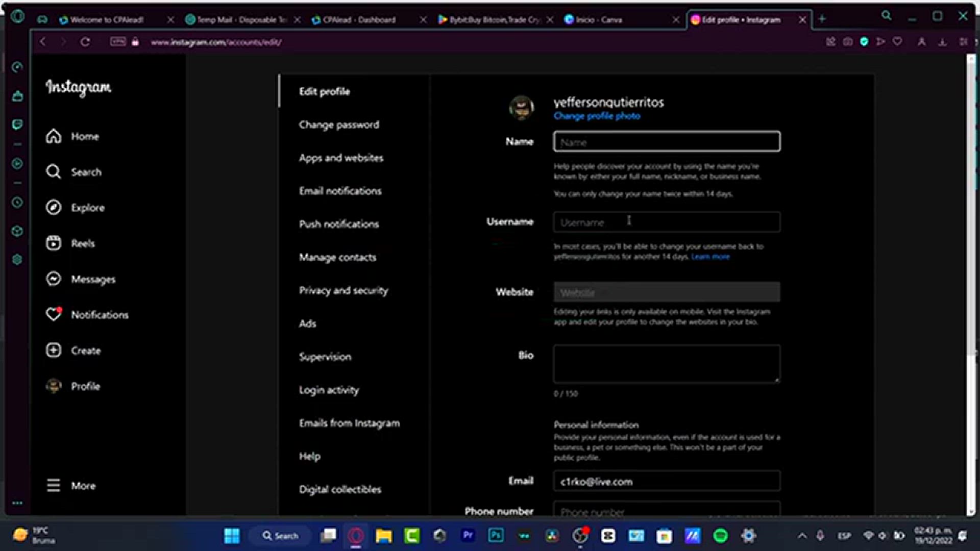980x551 pixels.
Task: Select Login activity menu item
Action: pyautogui.click(x=329, y=390)
